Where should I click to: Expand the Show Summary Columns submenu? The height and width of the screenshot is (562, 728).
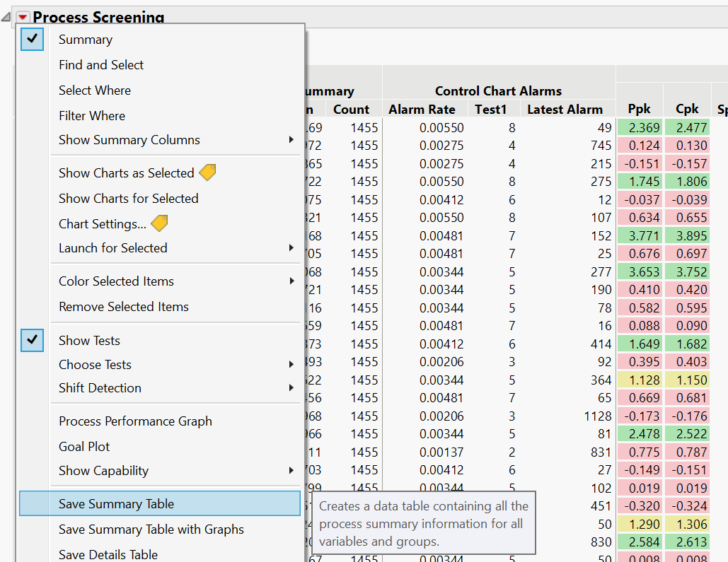pyautogui.click(x=129, y=139)
